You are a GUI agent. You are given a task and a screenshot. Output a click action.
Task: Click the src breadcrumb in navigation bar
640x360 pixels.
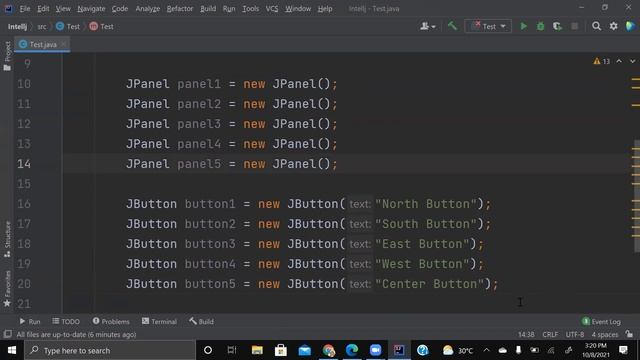click(42, 27)
